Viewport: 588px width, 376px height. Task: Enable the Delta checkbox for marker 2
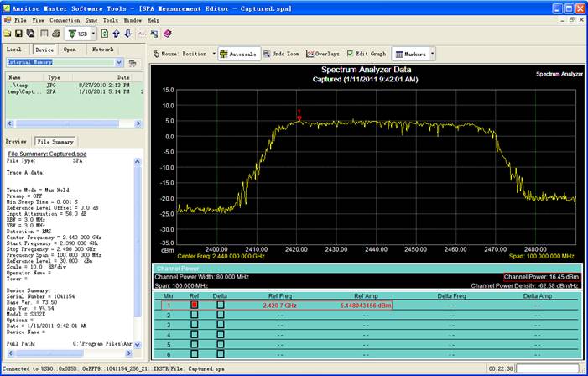tap(221, 315)
